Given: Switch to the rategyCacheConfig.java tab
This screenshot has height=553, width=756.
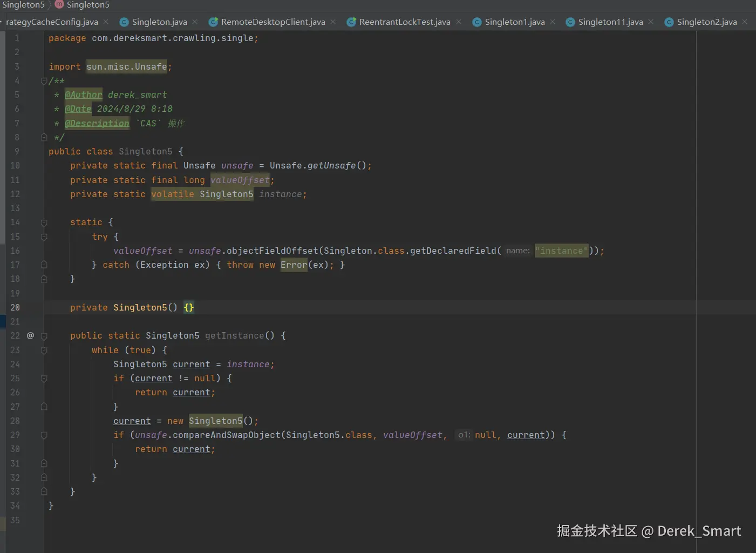Looking at the screenshot, I should tap(52, 22).
